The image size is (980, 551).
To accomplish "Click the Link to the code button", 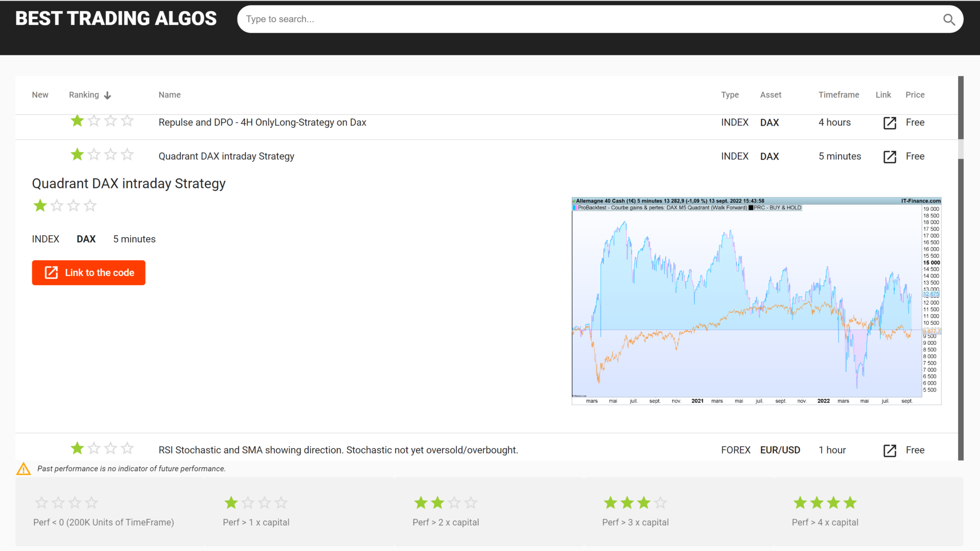I will 89,273.
